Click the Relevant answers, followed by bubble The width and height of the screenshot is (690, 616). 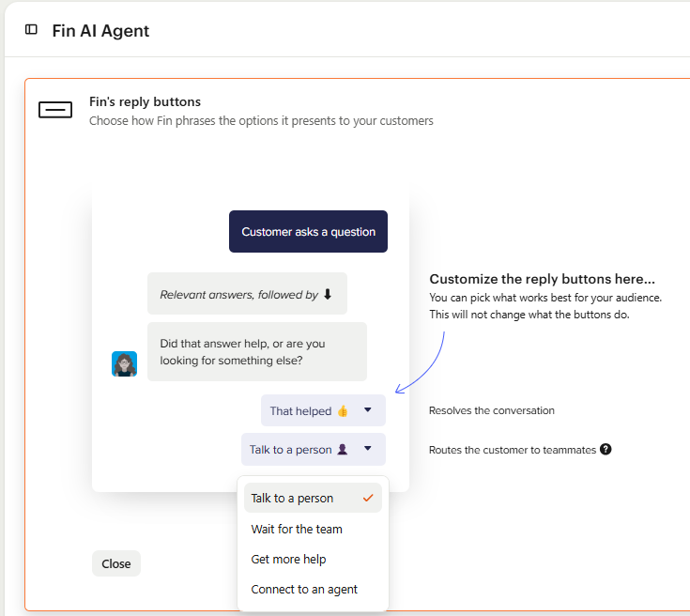247,294
